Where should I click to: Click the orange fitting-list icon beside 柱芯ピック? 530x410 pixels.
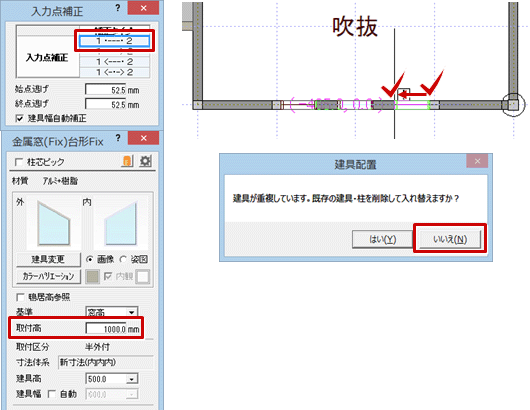coord(127,161)
